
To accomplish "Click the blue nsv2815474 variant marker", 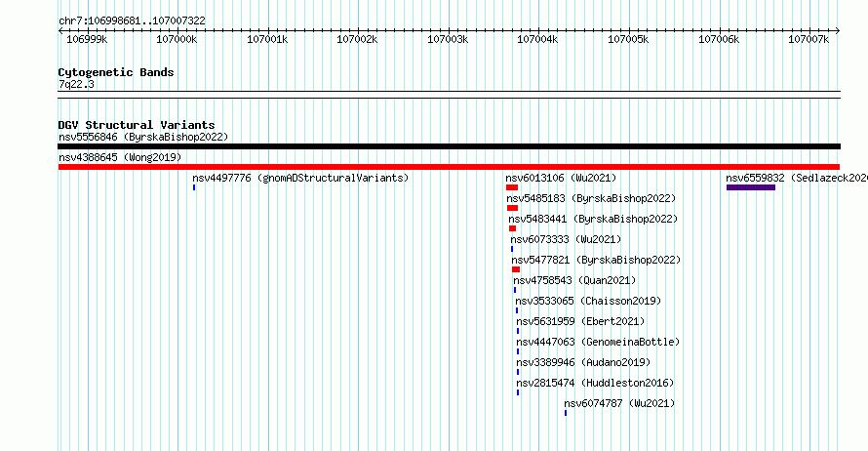I will click(x=518, y=392).
